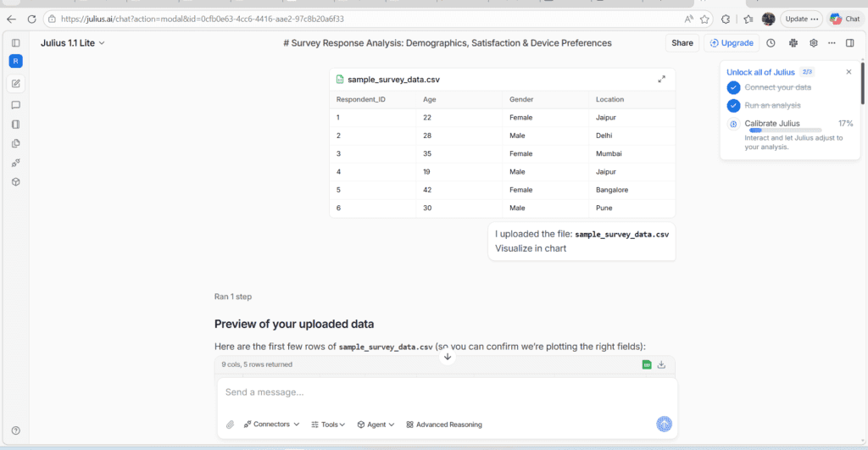Send the message with blue arrow button

tap(664, 424)
